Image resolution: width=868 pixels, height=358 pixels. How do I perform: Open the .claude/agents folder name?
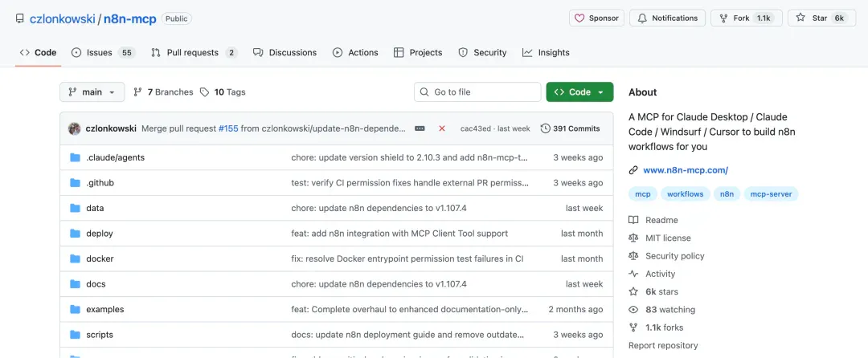pyautogui.click(x=115, y=157)
